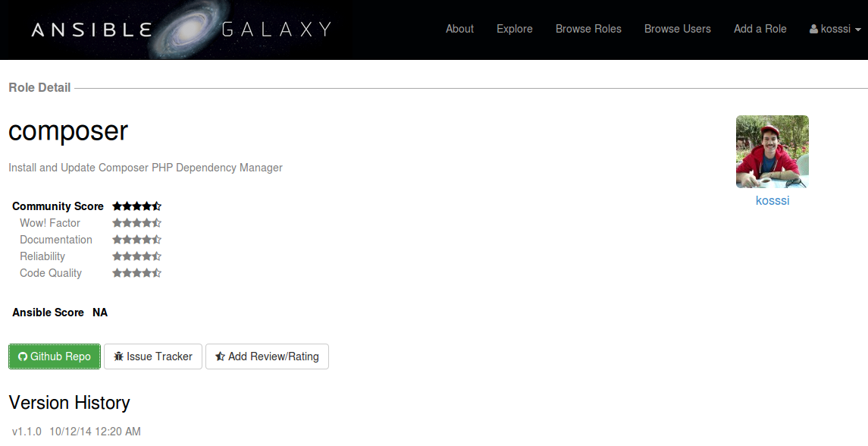Click the Role Detail heading
This screenshot has height=446, width=868.
[39, 87]
